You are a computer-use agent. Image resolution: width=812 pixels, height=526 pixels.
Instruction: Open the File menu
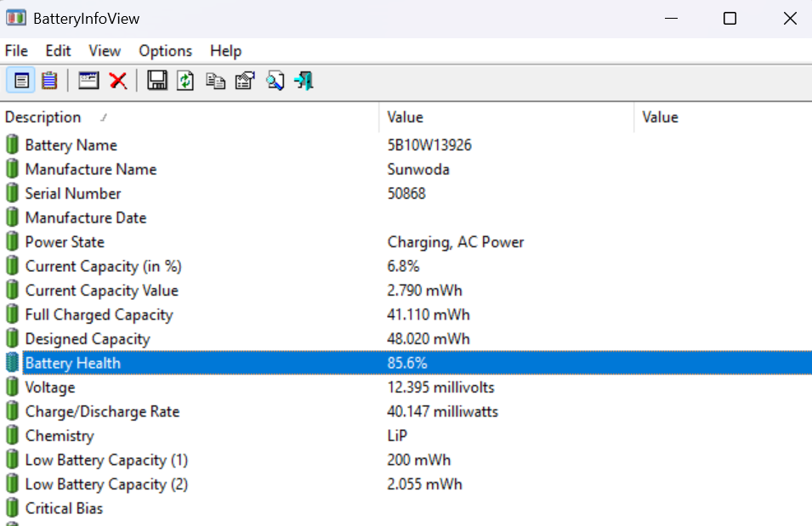16,51
